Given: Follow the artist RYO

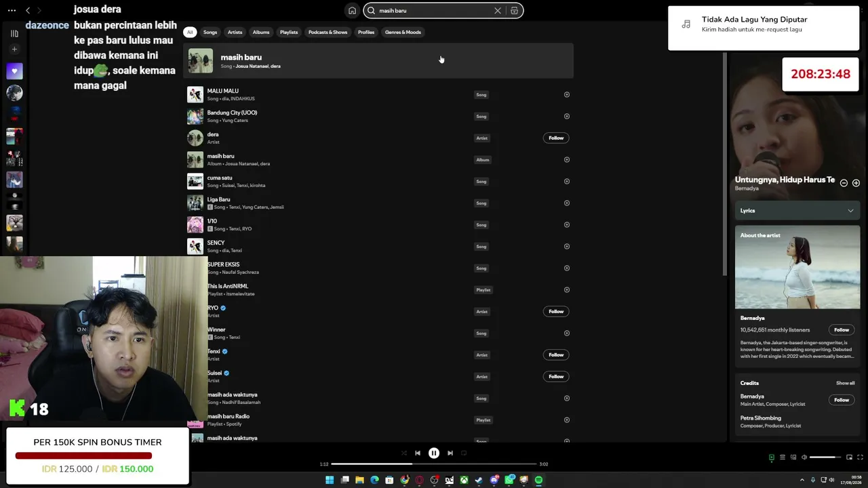Looking at the screenshot, I should (556, 312).
